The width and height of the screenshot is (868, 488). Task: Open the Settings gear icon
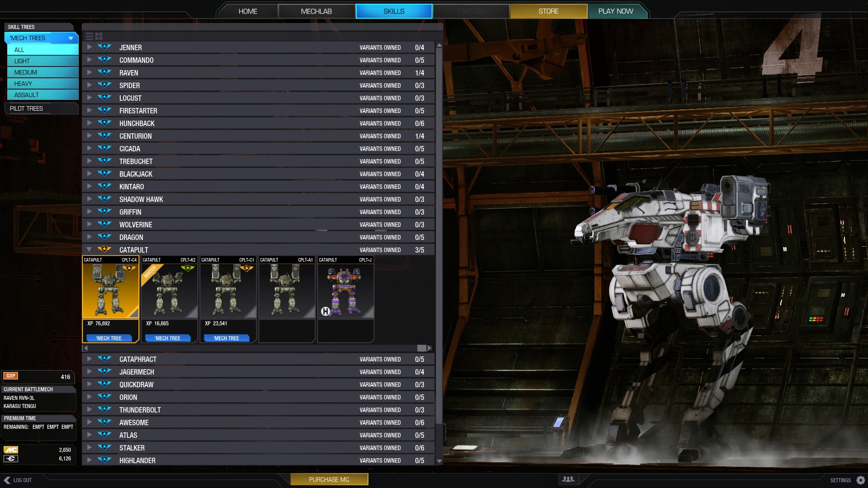(861, 480)
